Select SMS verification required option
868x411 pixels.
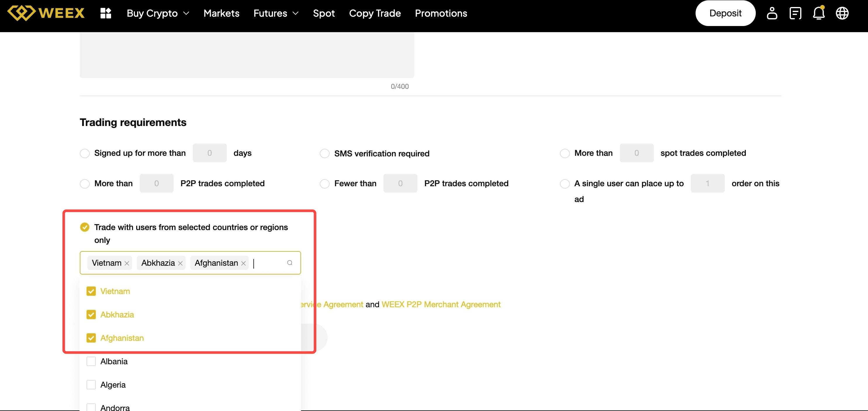(x=324, y=153)
